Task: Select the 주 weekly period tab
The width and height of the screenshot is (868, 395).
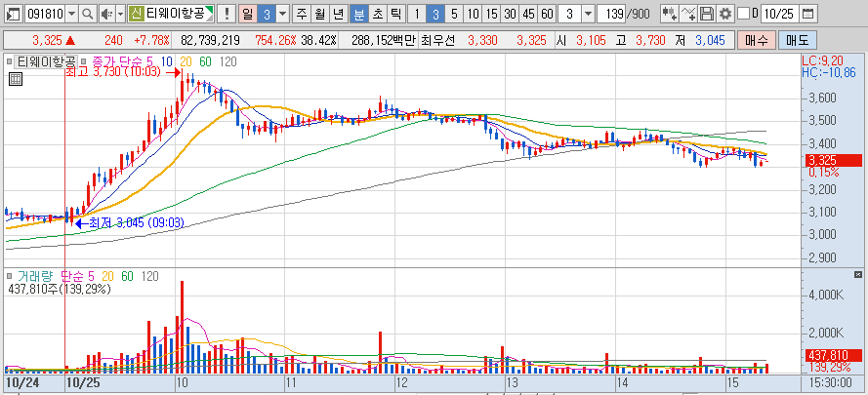Action: point(301,14)
